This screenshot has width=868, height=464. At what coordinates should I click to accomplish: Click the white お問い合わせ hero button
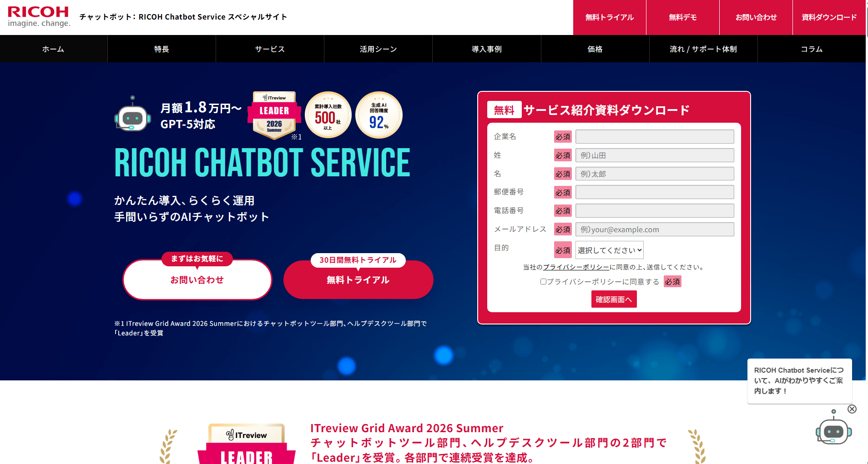[197, 279]
